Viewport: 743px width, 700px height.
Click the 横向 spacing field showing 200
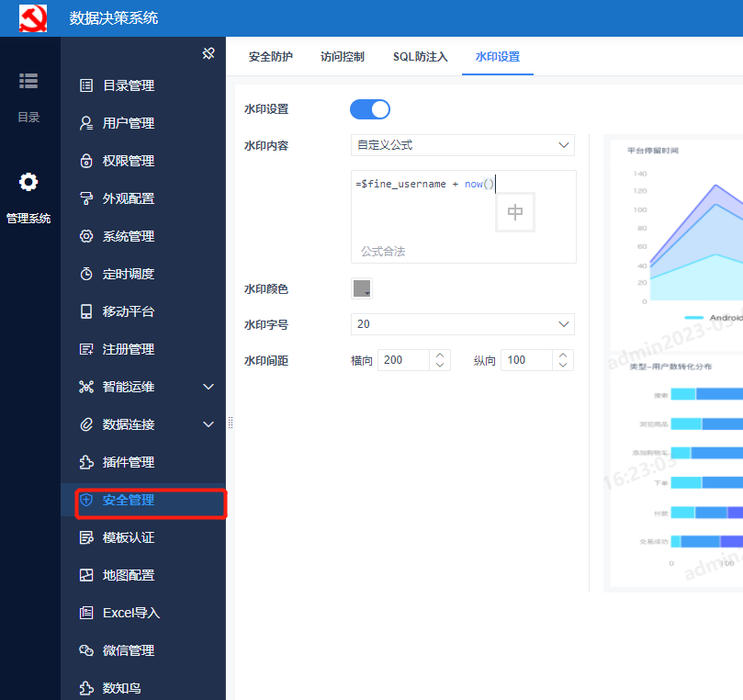click(x=404, y=360)
